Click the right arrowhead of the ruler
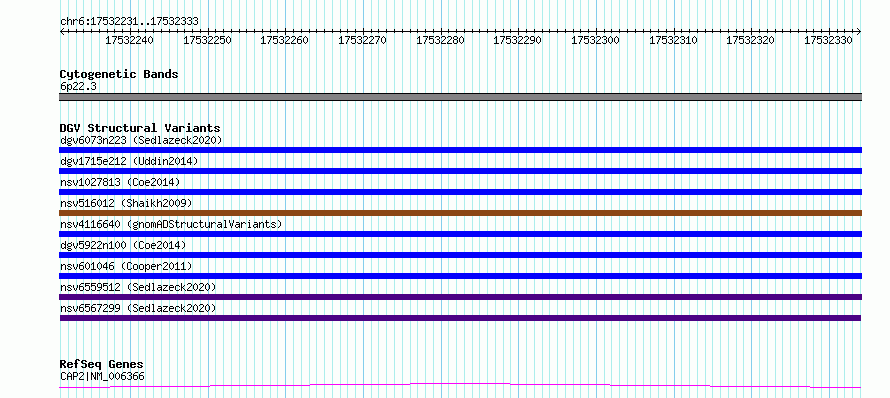This screenshot has width=890, height=398. (859, 31)
